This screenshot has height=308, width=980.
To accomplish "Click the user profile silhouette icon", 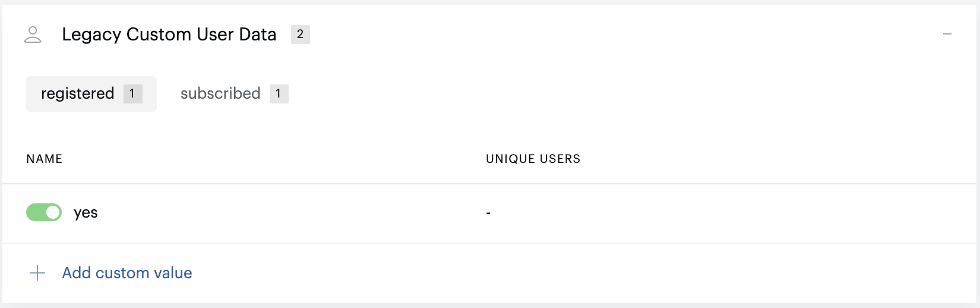I will 33,34.
